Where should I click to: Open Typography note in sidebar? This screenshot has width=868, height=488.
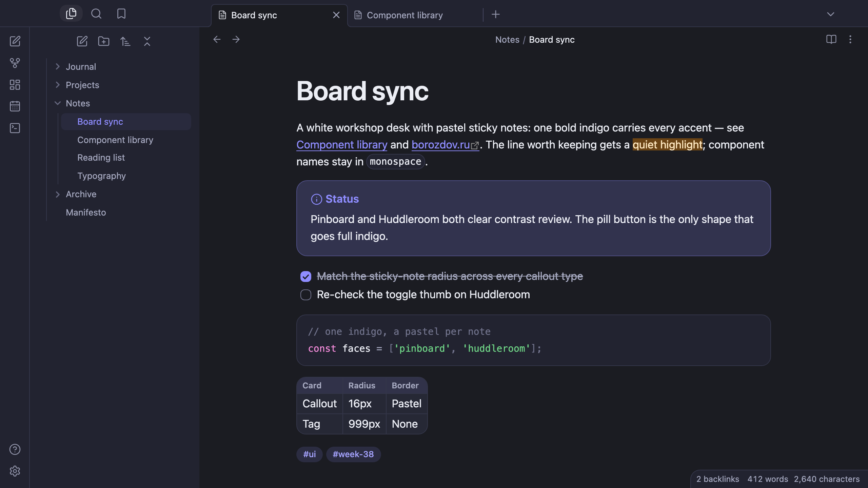click(x=126, y=176)
